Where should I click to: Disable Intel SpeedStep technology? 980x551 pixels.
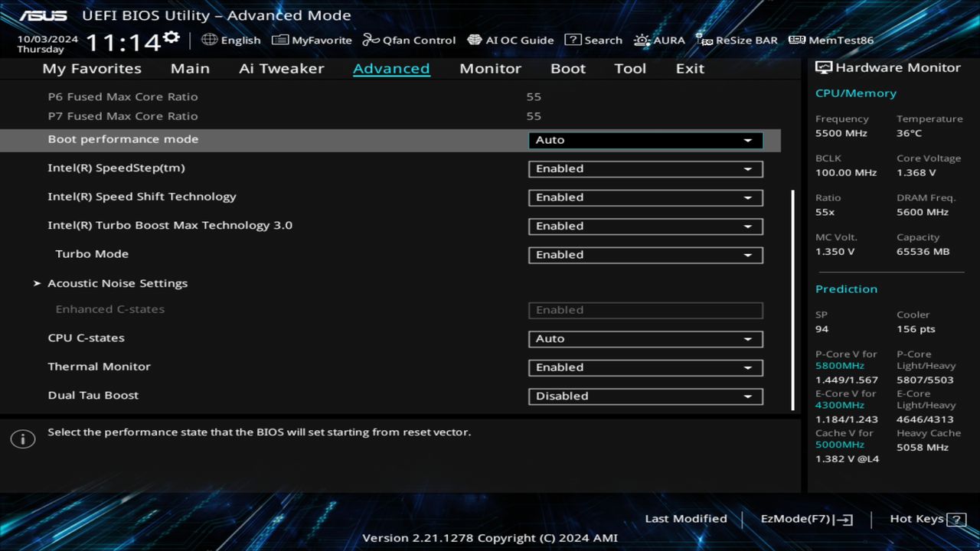pos(645,168)
